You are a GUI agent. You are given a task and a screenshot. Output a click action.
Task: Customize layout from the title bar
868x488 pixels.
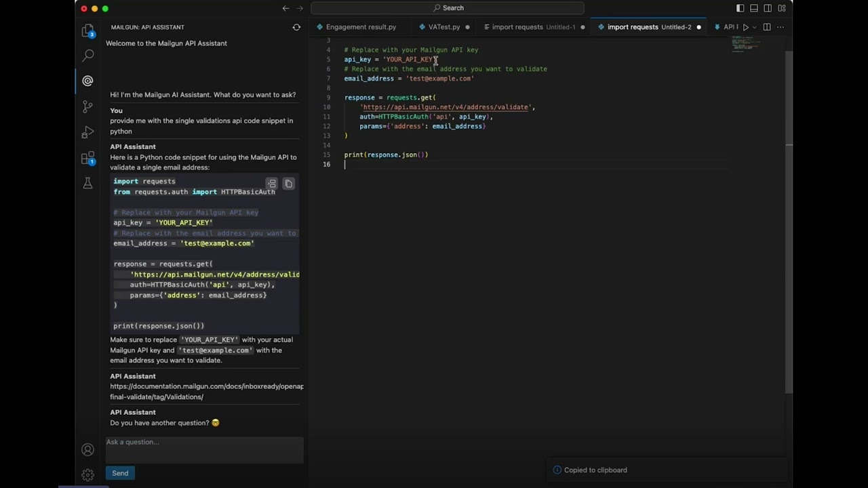782,8
